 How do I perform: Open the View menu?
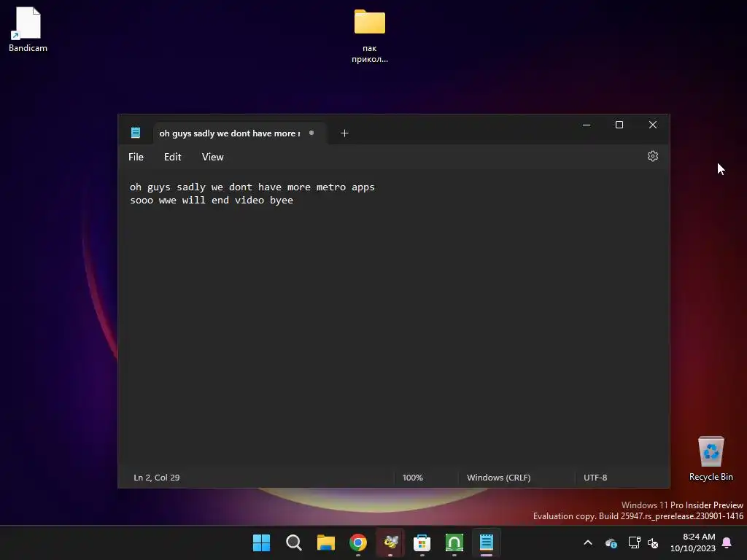(x=212, y=157)
